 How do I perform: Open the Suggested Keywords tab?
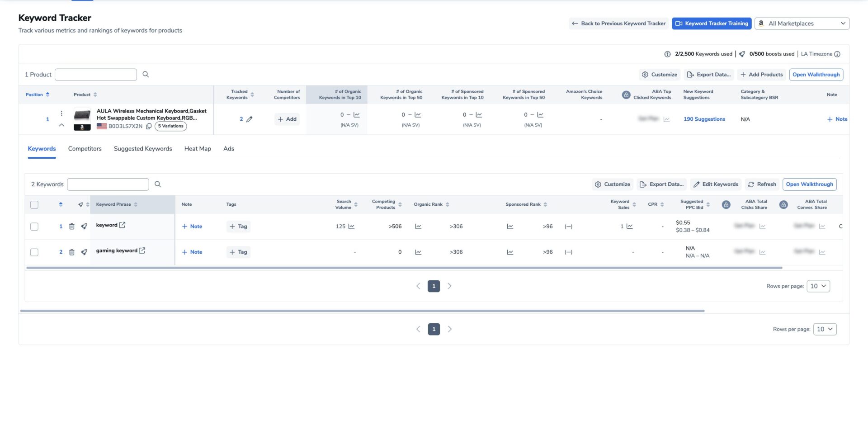point(143,149)
